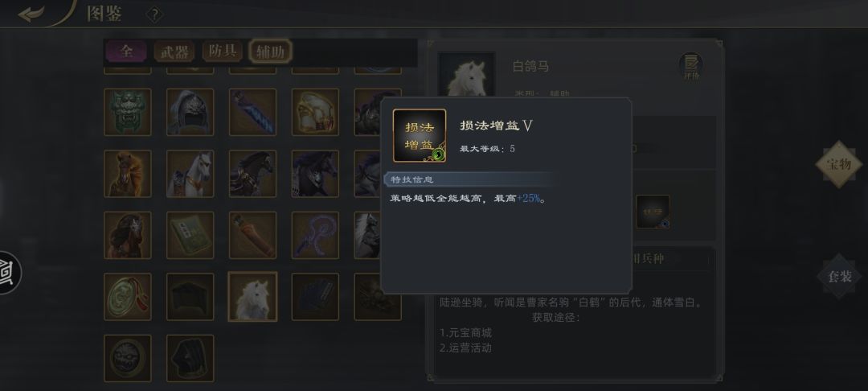Select the silver hooded helmet item
Screen dimensions: 868x391
(190, 112)
